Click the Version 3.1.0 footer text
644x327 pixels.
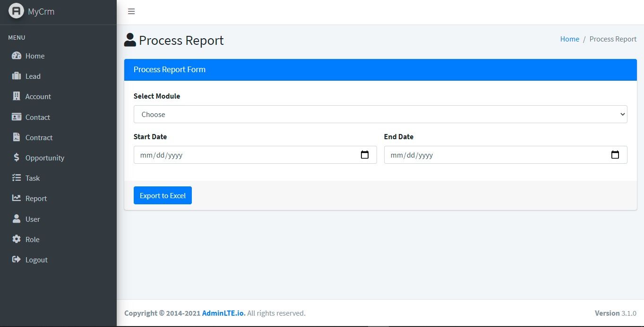[616, 313]
